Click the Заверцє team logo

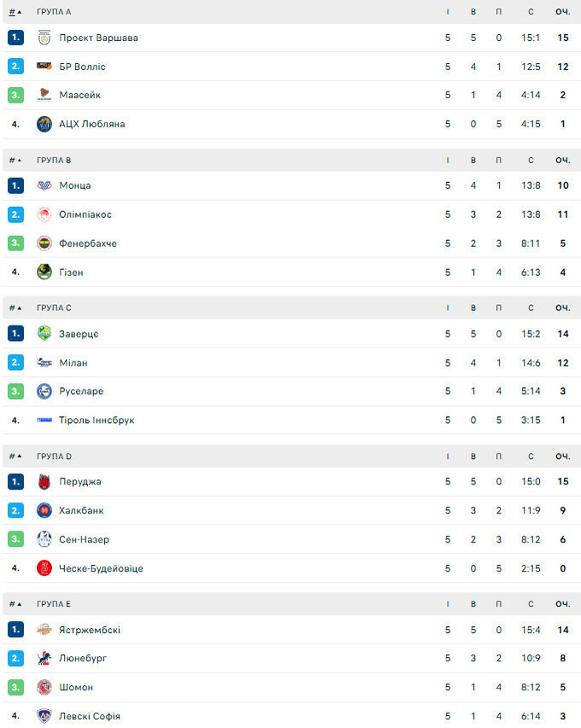[x=44, y=333]
